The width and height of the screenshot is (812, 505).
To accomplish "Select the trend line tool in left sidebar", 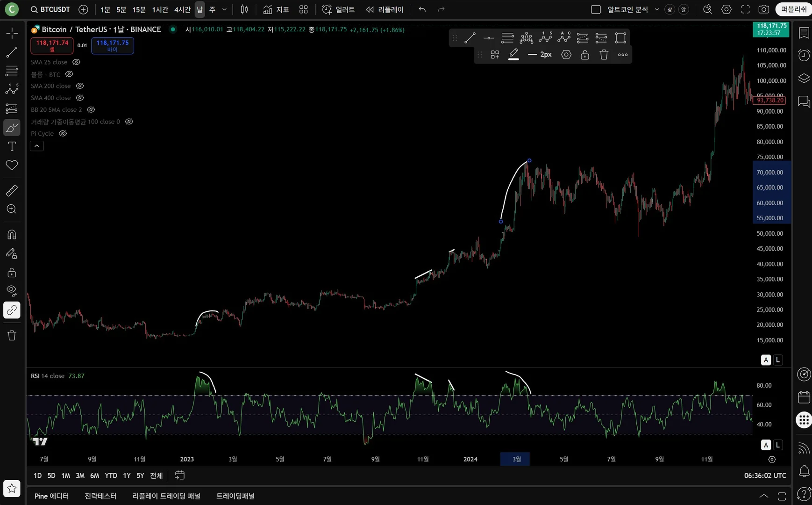I will pyautogui.click(x=12, y=52).
